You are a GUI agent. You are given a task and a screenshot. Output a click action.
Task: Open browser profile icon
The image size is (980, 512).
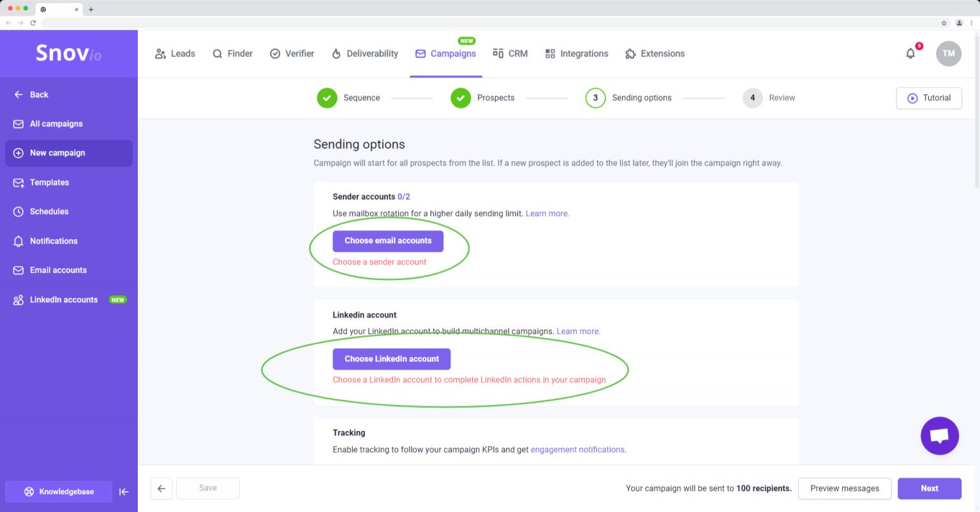tap(959, 23)
